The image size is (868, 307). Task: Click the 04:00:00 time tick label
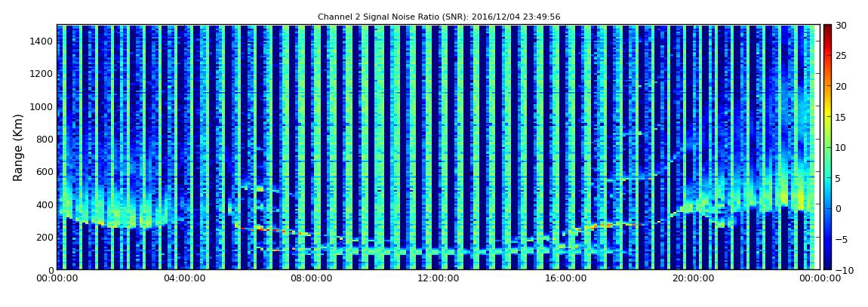point(186,278)
